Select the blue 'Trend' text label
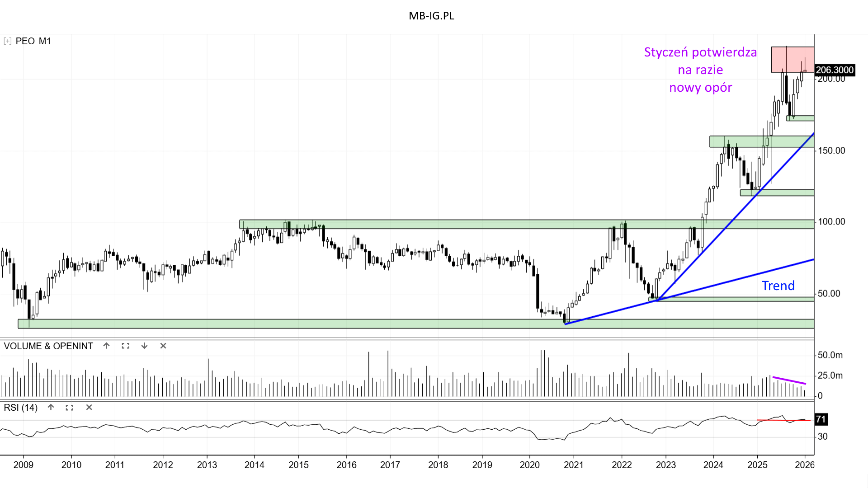 tap(778, 286)
